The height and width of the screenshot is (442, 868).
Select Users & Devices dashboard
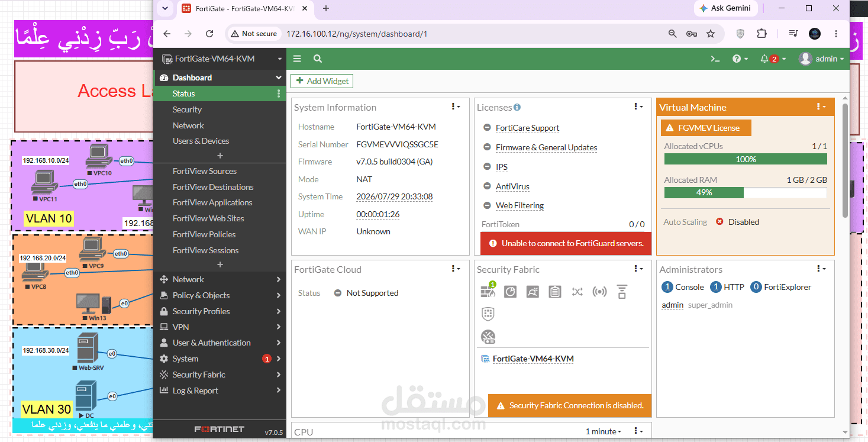point(220,141)
